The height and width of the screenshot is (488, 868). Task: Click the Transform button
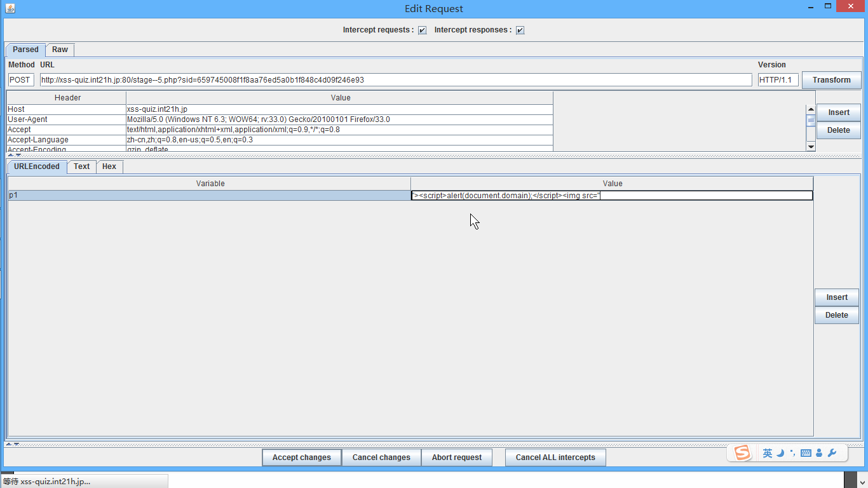click(831, 80)
